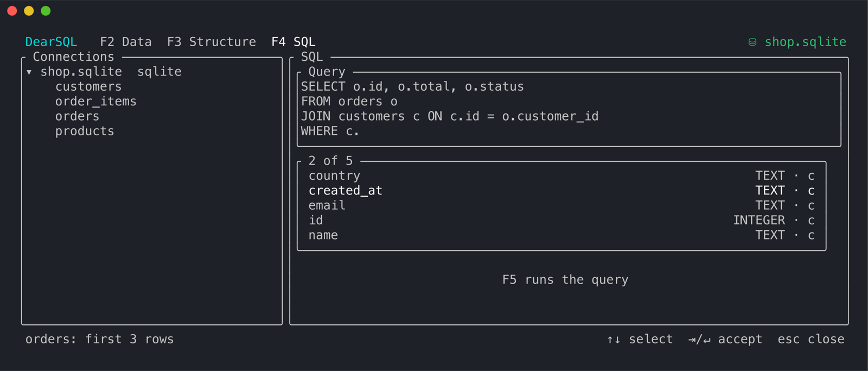Pick the country completion suggestion
This screenshot has width=868, height=371.
coord(561,175)
